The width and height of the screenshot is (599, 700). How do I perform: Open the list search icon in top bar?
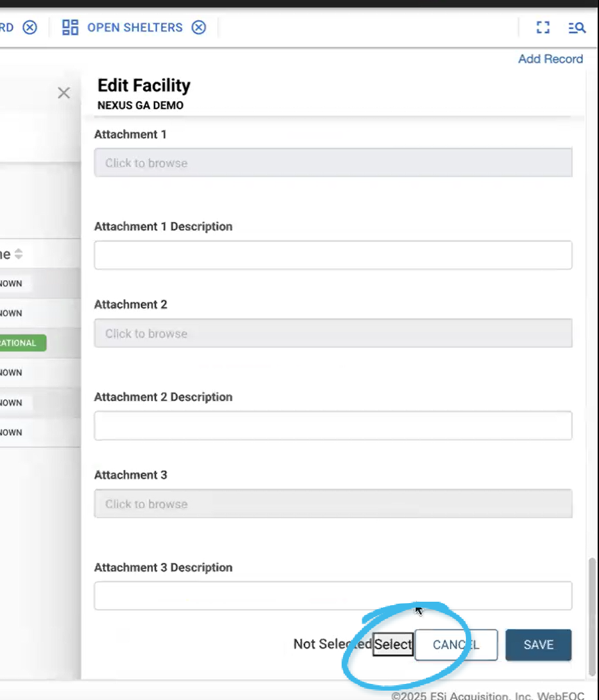pos(576,27)
